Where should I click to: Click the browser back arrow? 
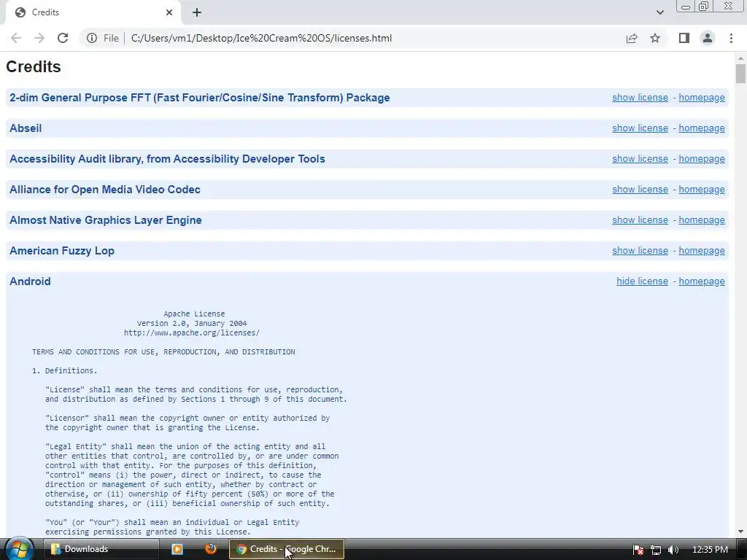16,38
